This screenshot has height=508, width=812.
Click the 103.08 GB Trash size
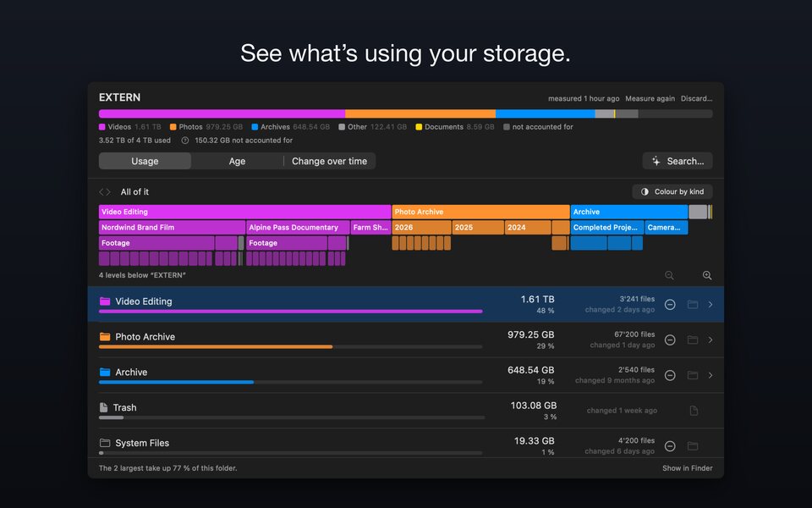(x=534, y=406)
